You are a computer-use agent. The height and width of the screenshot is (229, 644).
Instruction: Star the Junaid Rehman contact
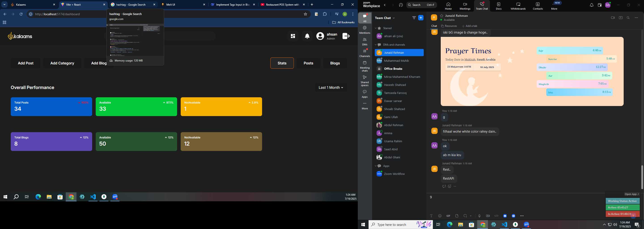click(442, 15)
